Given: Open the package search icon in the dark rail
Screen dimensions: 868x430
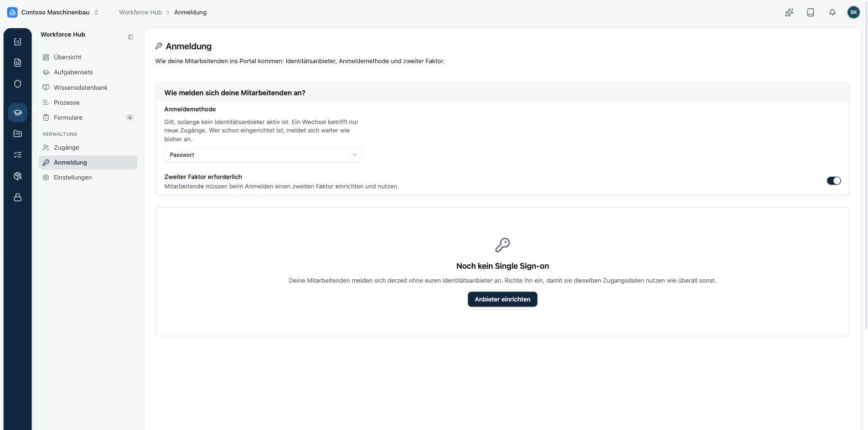Looking at the screenshot, I should (x=17, y=176).
